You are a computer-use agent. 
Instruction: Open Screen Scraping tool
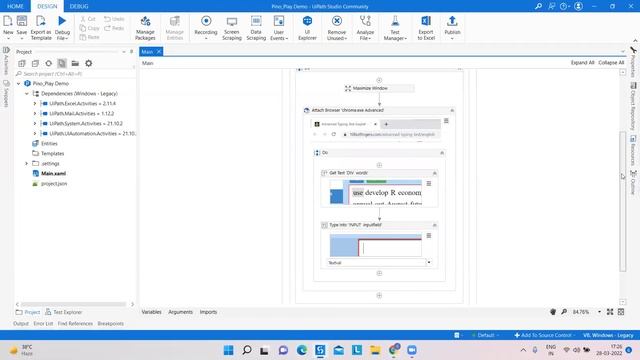[x=232, y=27]
